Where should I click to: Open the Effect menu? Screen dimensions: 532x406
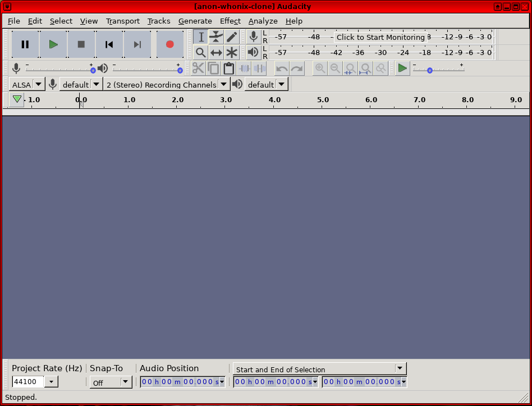pos(230,21)
